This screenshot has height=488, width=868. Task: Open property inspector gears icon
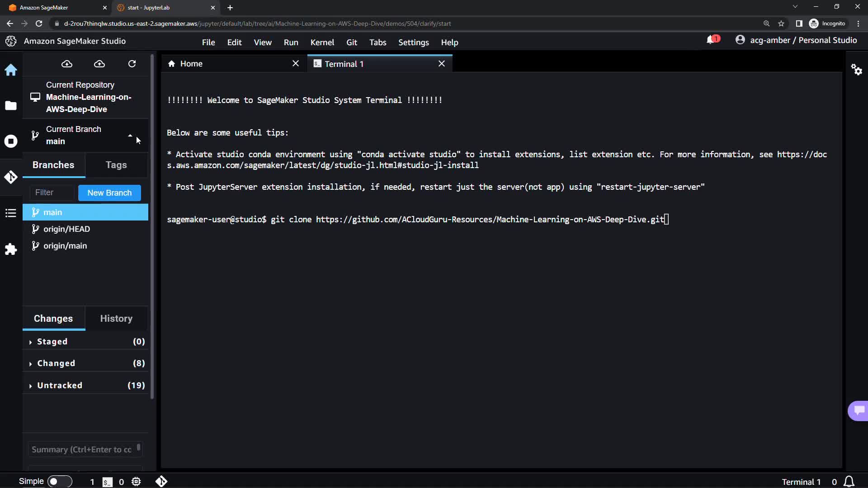click(856, 70)
